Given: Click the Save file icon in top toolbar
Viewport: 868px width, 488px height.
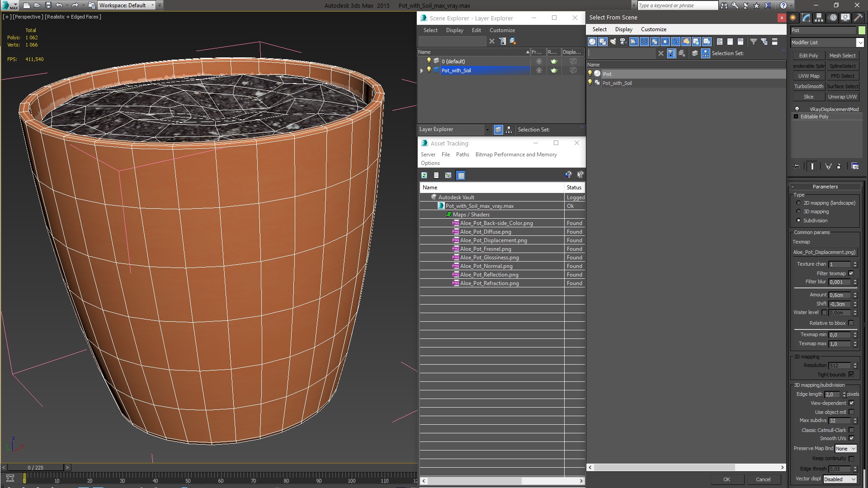Looking at the screenshot, I should pos(48,5).
